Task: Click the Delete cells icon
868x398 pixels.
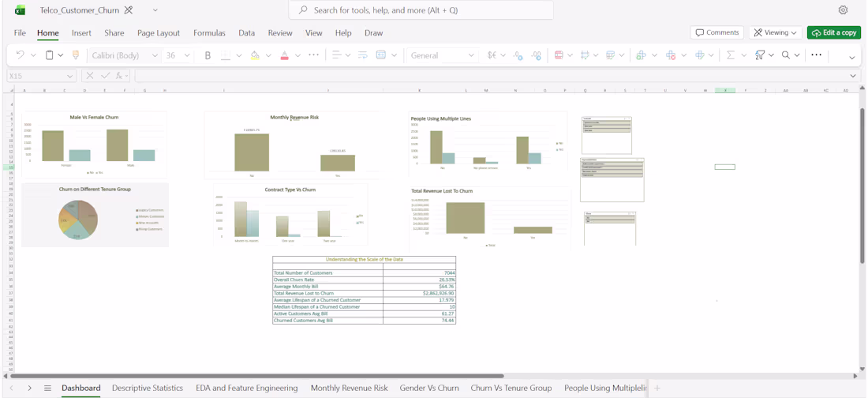Action: coord(671,55)
